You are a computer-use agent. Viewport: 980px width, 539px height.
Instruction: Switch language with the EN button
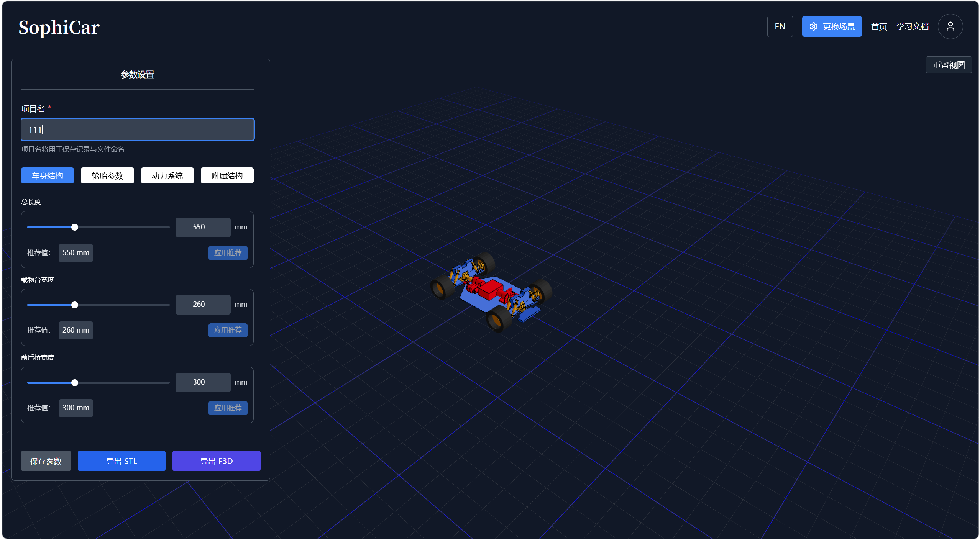[x=780, y=26]
